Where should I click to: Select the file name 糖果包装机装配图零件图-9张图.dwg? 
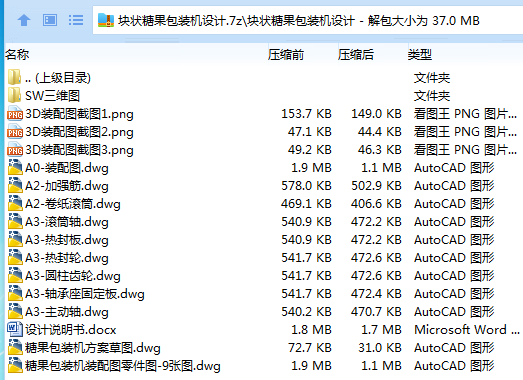point(123,366)
